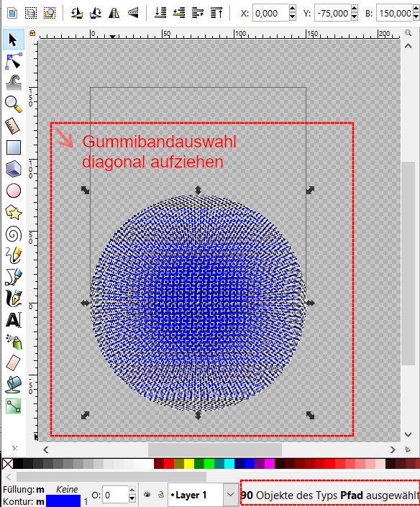
Task: Select the Tweak tool
Action: pos(13,83)
